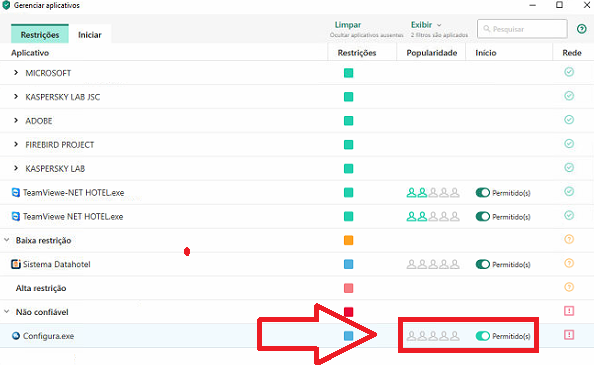Toggle start permission for Configura.exe
594x365 pixels.
click(483, 336)
